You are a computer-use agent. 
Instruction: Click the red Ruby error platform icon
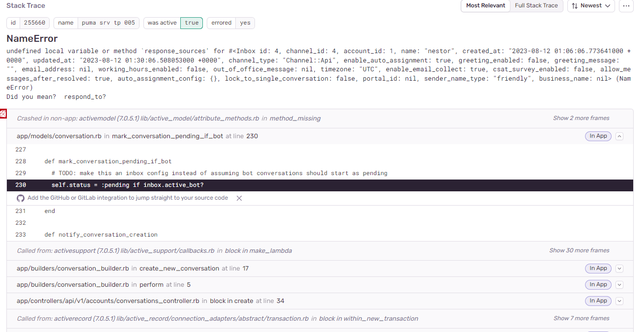coord(4,113)
